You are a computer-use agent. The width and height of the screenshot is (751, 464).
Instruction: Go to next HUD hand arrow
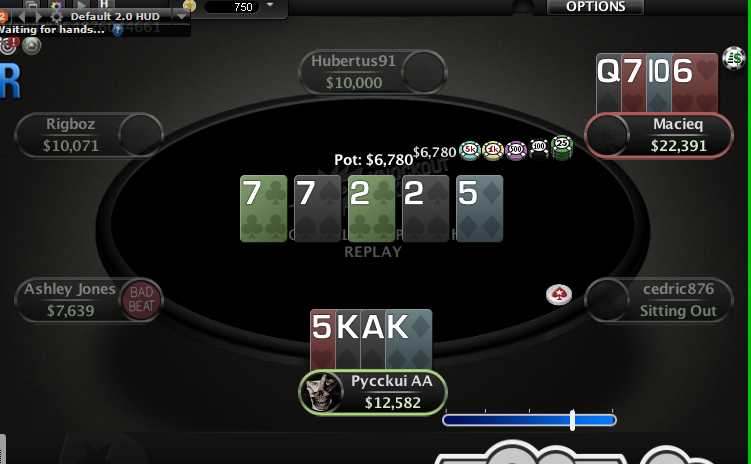[x=38, y=17]
